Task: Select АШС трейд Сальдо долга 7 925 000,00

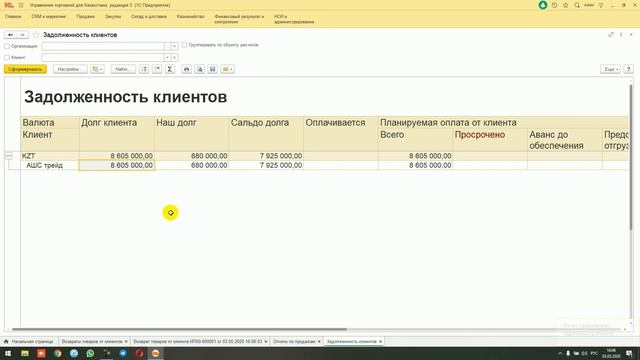Action: click(x=266, y=165)
